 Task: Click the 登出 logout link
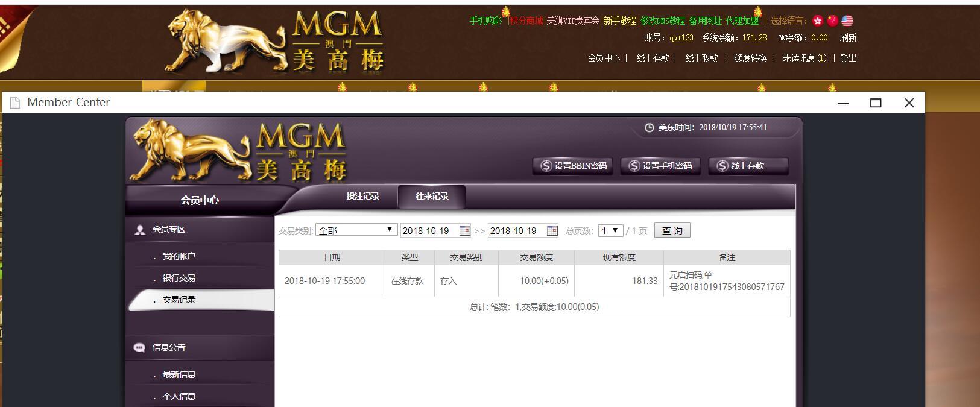(848, 58)
